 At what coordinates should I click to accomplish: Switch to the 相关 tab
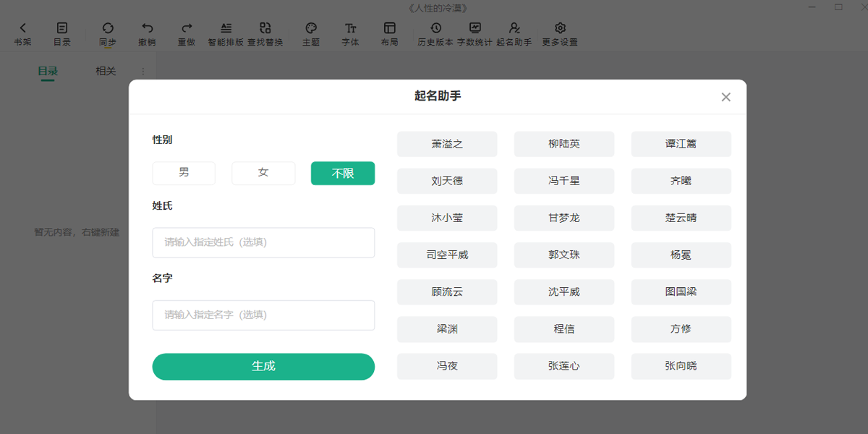pyautogui.click(x=106, y=72)
